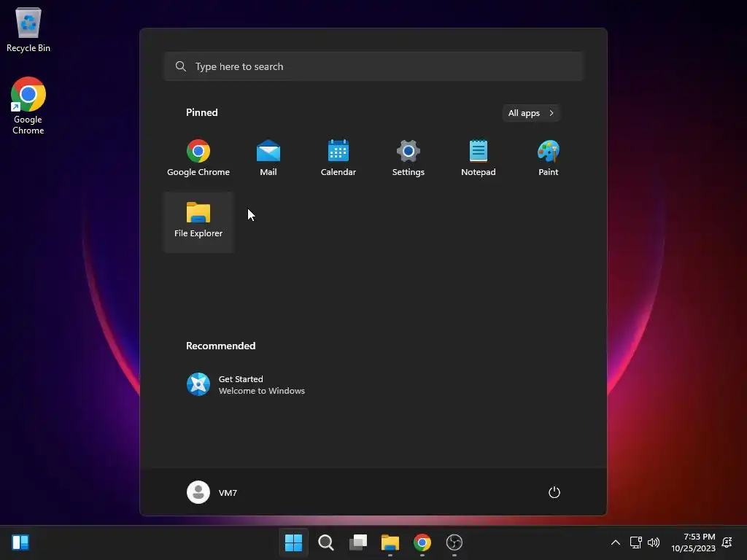
Task: Open the notification center bell icon
Action: click(x=727, y=542)
